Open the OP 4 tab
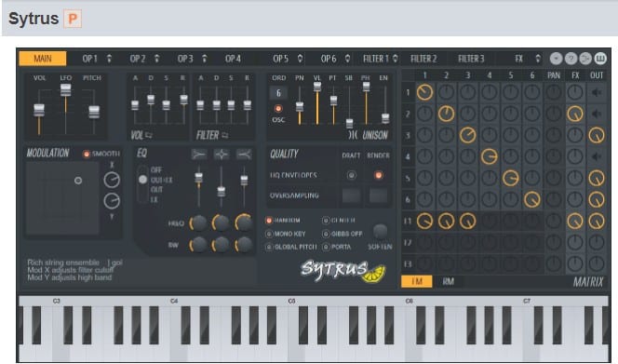Viewport: 618px width, 364px height. (x=233, y=59)
